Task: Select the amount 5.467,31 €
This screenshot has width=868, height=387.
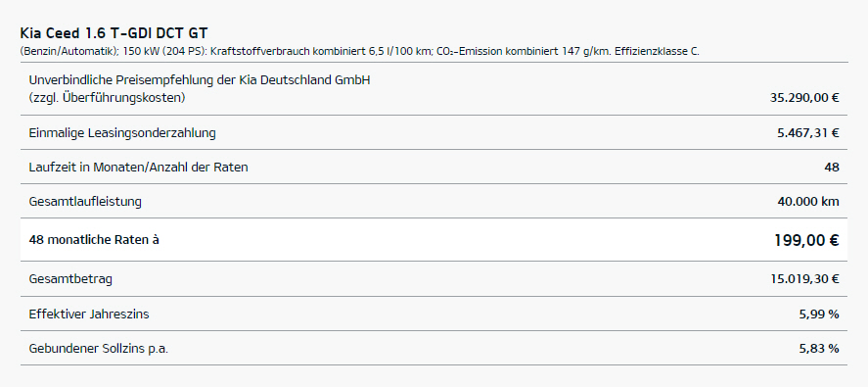Action: pos(808,133)
